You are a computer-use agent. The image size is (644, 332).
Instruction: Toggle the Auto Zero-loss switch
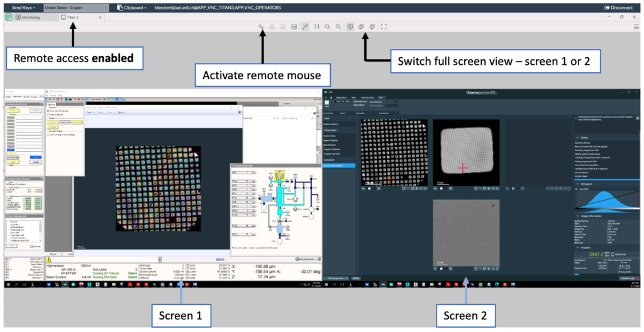click(x=396, y=101)
